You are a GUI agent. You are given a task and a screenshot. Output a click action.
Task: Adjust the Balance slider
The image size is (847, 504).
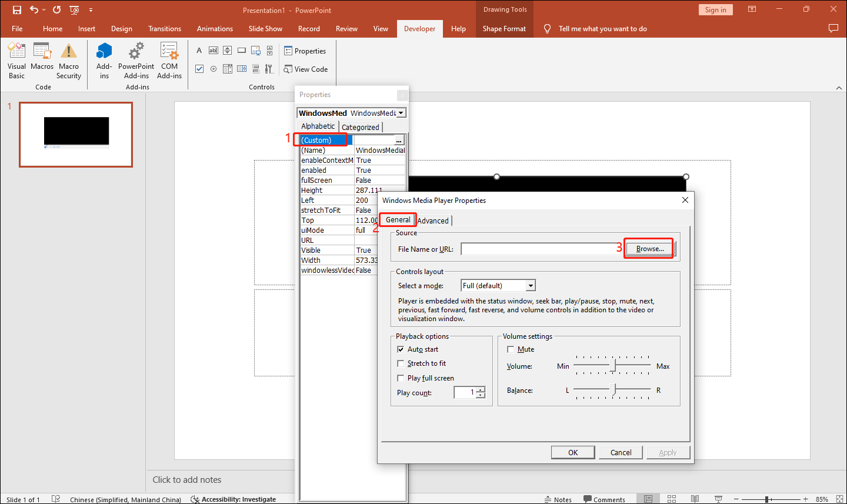(612, 390)
